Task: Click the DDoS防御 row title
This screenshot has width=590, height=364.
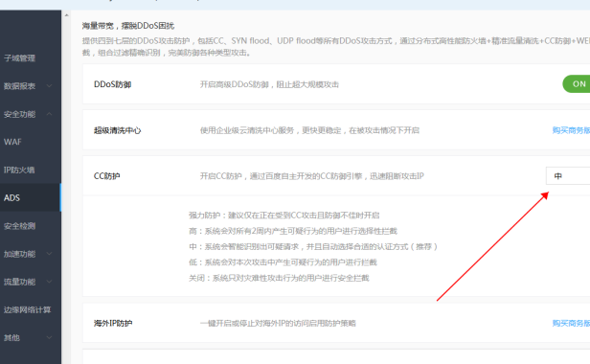Action: coord(112,84)
